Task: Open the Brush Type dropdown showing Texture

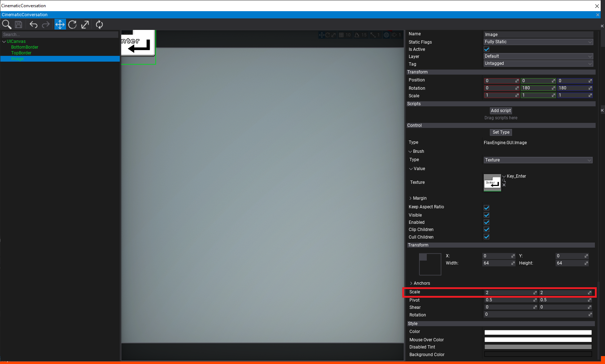Action: (x=538, y=160)
